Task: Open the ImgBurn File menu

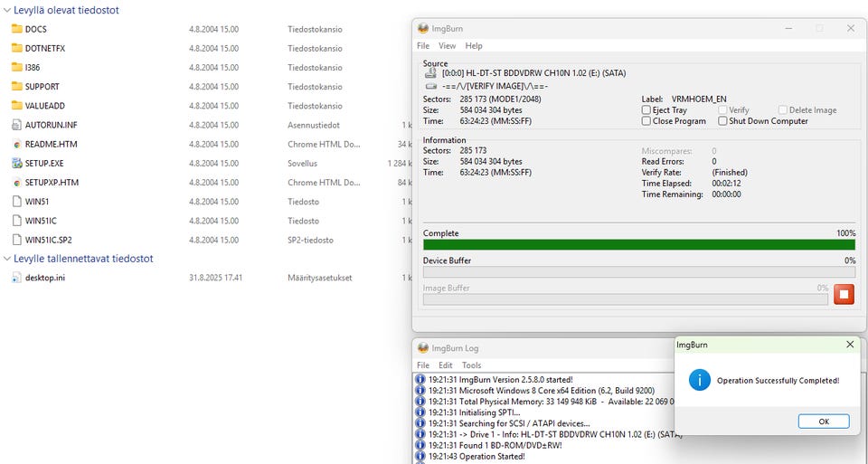Action: coord(423,45)
